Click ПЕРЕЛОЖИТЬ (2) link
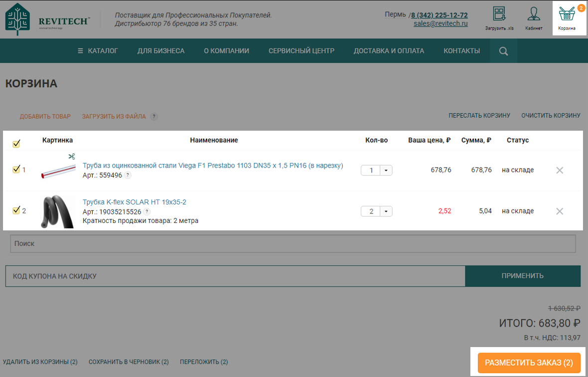The image size is (588, 377). coord(204,362)
